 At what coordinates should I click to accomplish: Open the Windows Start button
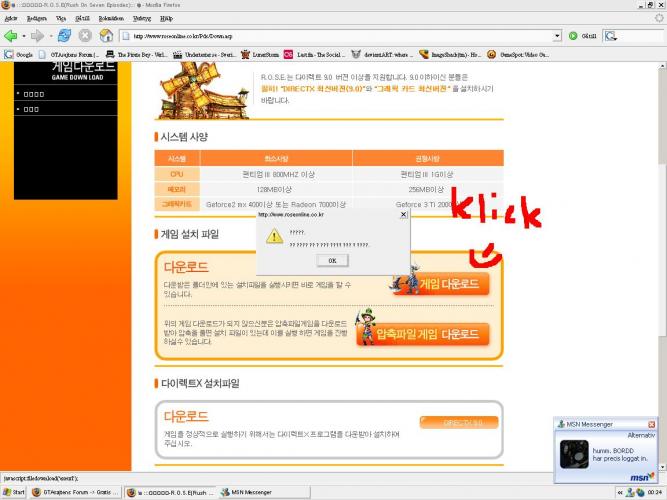14,492
